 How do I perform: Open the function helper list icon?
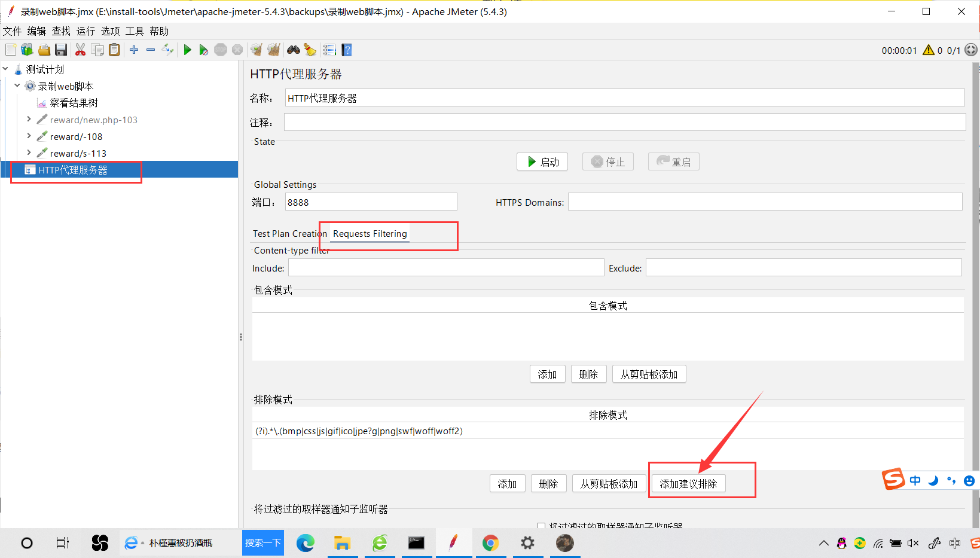pos(329,50)
